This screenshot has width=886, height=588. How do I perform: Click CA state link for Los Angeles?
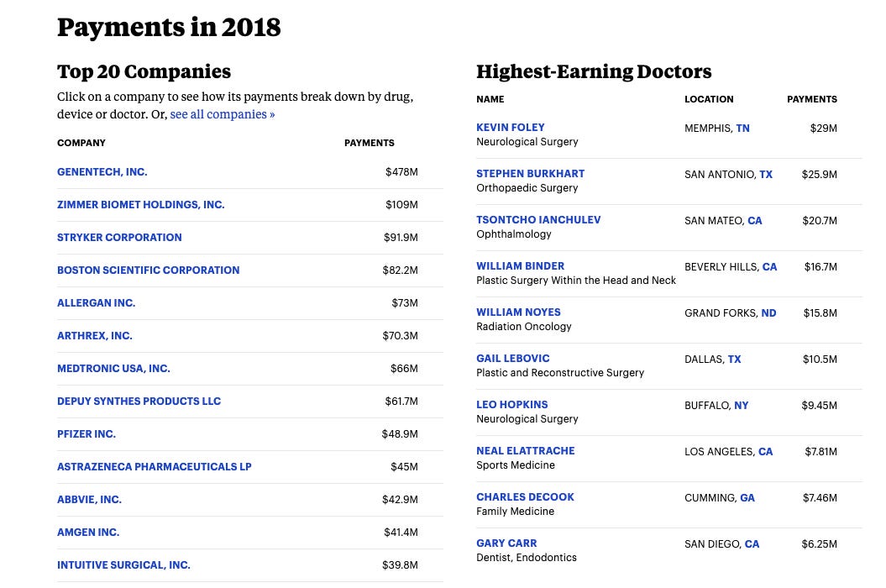[765, 452]
